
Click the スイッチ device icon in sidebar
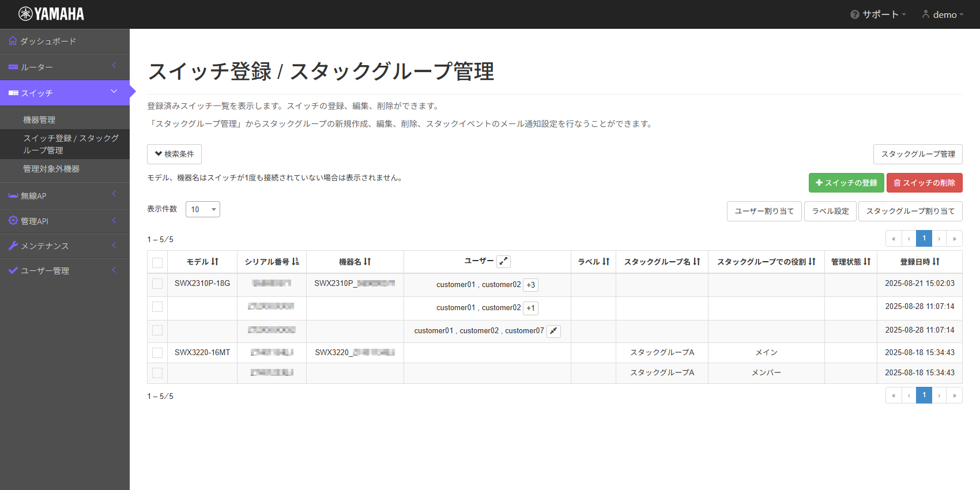coord(13,93)
